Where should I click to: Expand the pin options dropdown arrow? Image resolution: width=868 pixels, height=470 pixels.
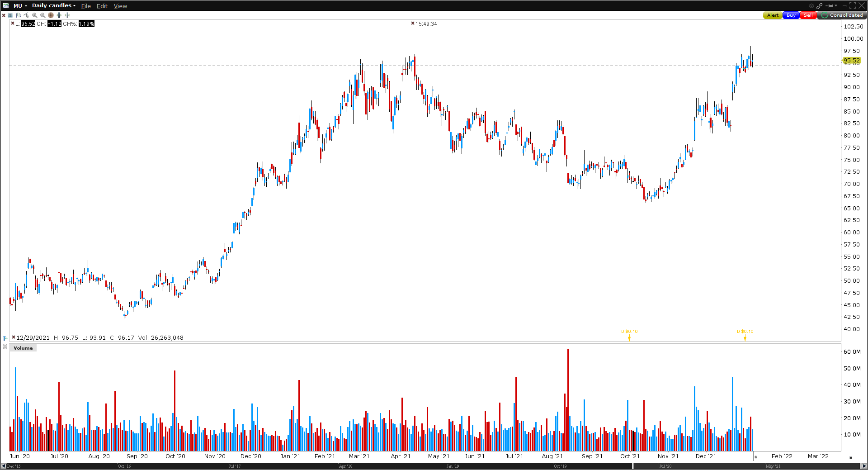836,5
